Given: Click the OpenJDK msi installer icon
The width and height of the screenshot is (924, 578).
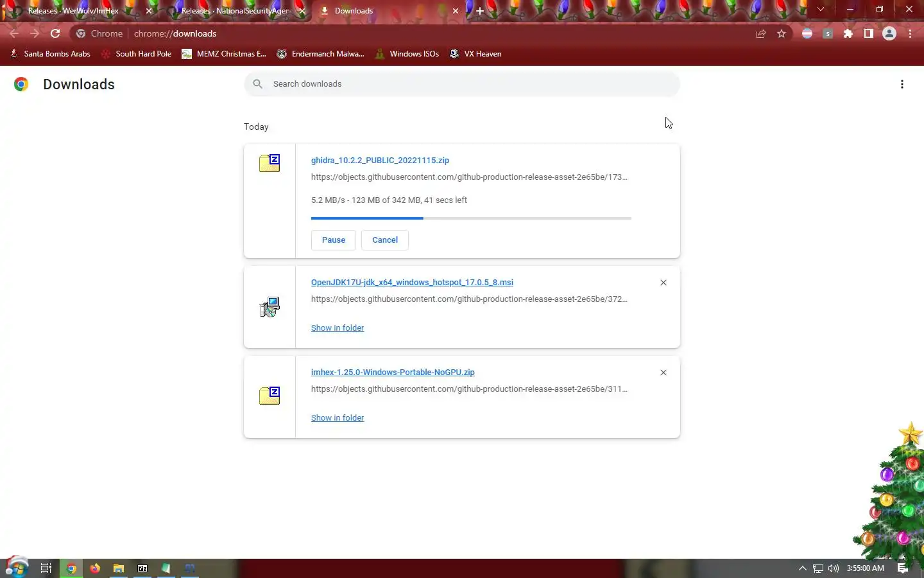Looking at the screenshot, I should point(269,307).
